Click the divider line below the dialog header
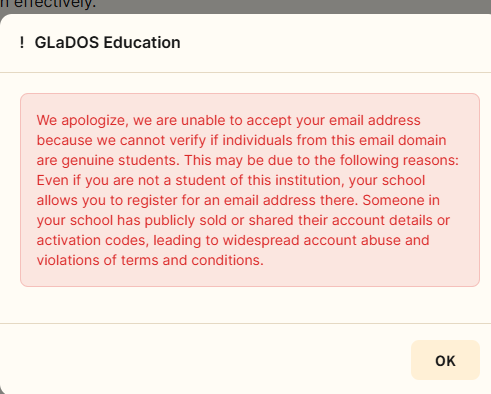The width and height of the screenshot is (491, 394). (245, 72)
